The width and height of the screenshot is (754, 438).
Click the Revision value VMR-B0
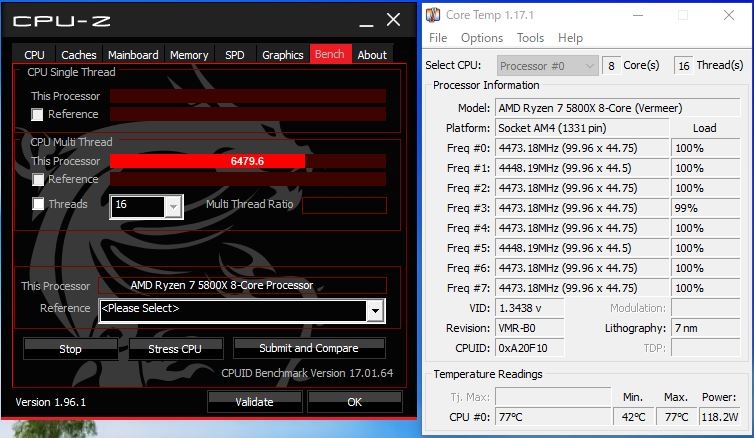(529, 328)
